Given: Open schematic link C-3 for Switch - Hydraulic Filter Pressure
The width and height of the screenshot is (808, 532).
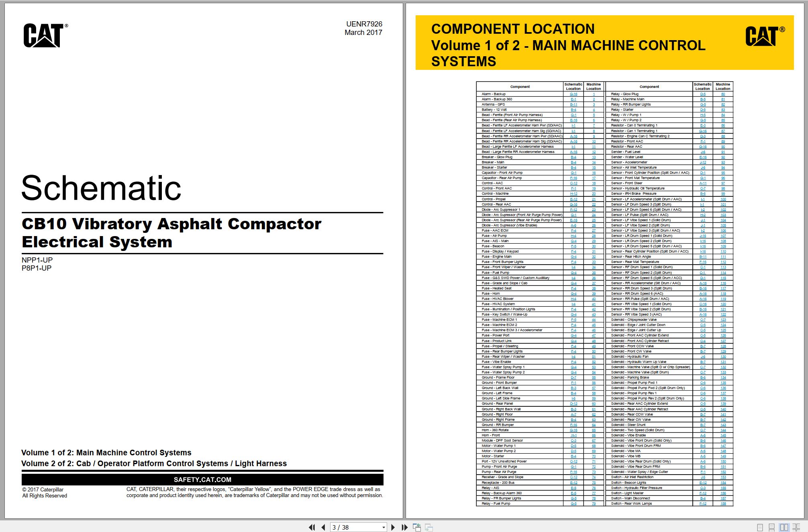Looking at the screenshot, I should pyautogui.click(x=703, y=488).
